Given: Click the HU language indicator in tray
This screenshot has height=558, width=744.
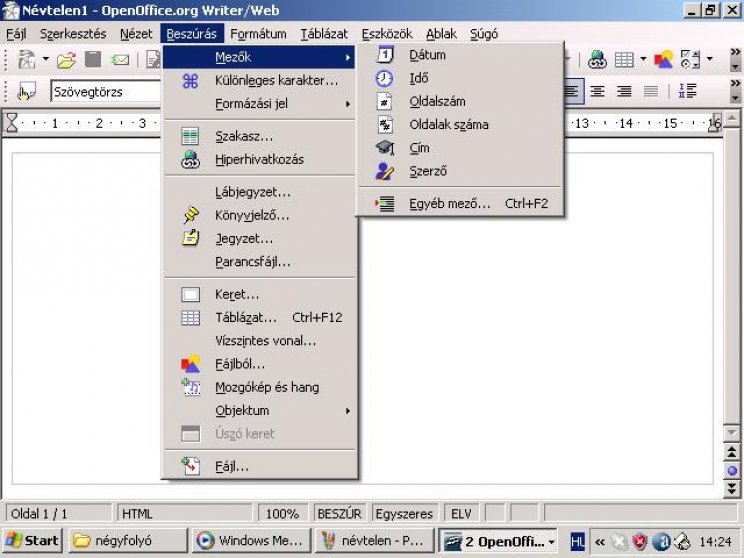Looking at the screenshot, I should [x=577, y=541].
